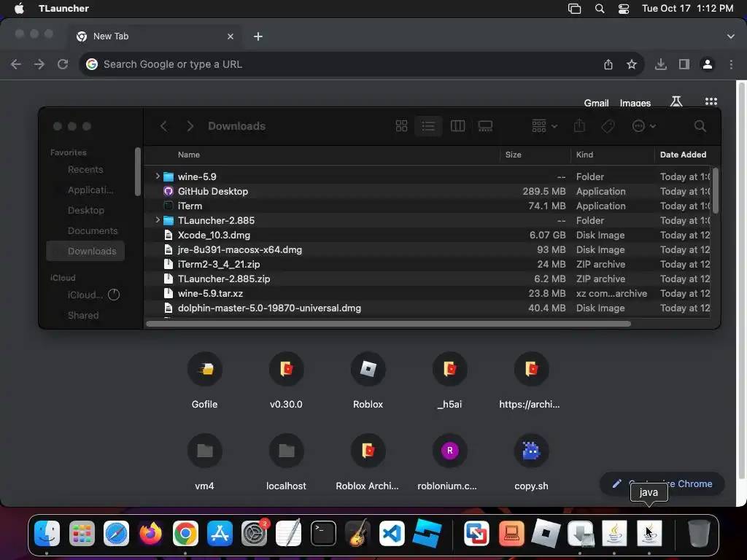747x560 pixels.
Task: Open Chrome's tab search chevron
Action: (x=731, y=36)
